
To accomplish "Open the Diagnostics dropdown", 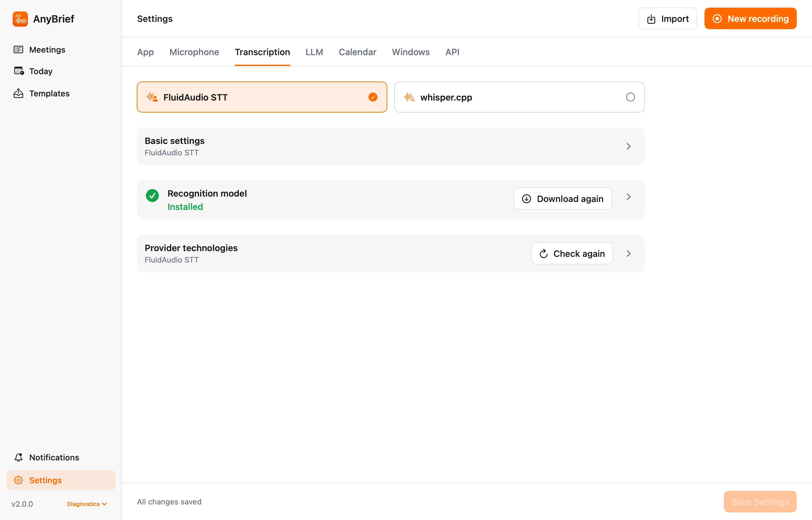I will tap(87, 504).
